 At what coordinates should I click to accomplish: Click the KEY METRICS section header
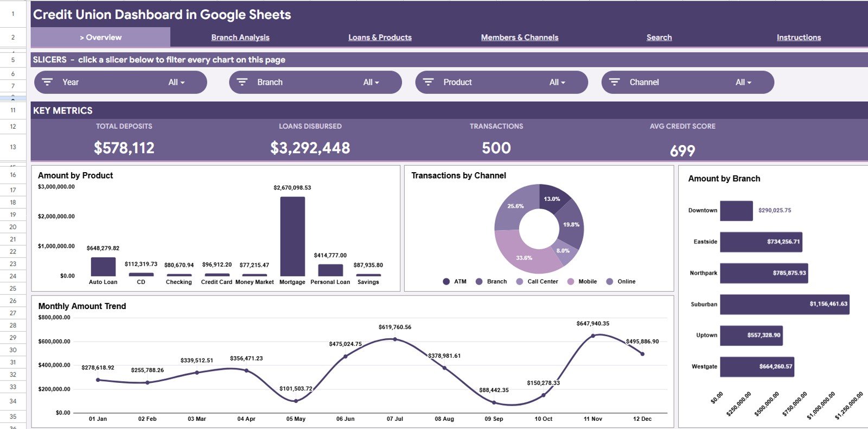pyautogui.click(x=63, y=110)
